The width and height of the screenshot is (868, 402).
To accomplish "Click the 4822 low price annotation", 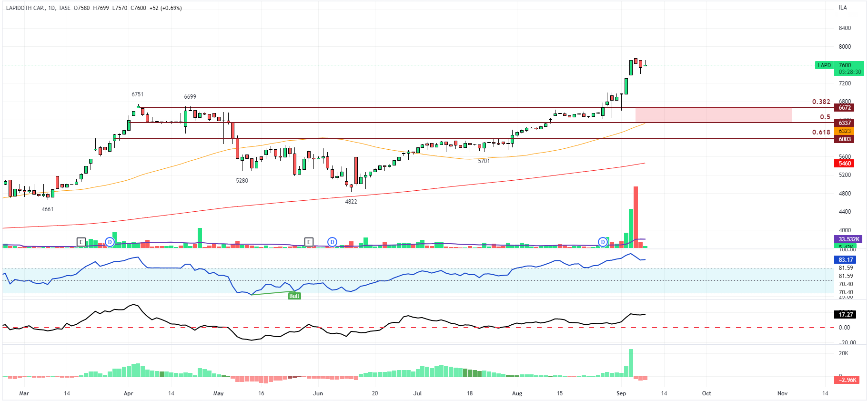I will click(351, 202).
